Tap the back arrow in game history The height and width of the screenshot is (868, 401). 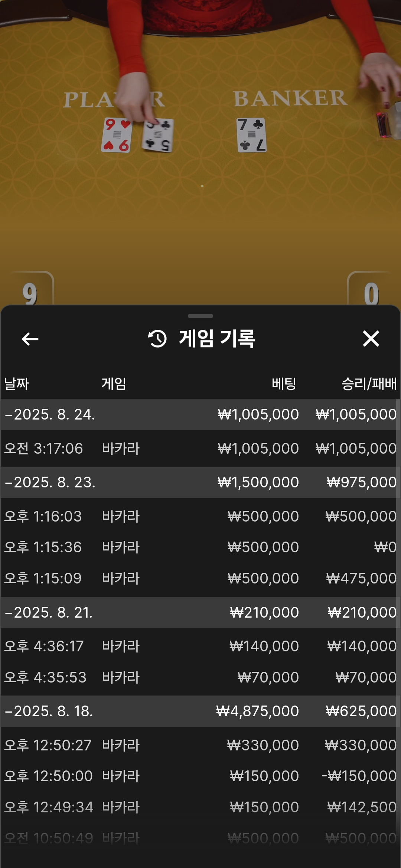[30, 339]
